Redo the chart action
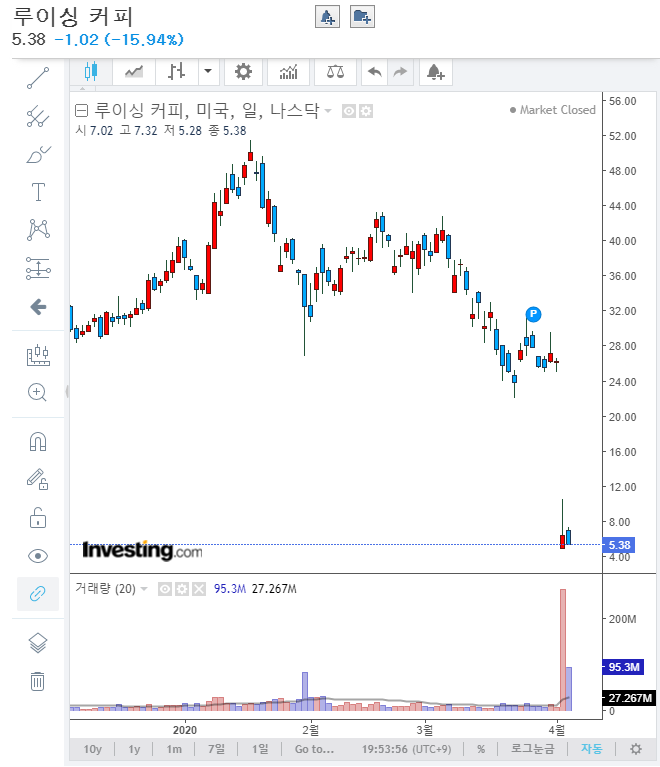The width and height of the screenshot is (660, 767). pyautogui.click(x=400, y=72)
